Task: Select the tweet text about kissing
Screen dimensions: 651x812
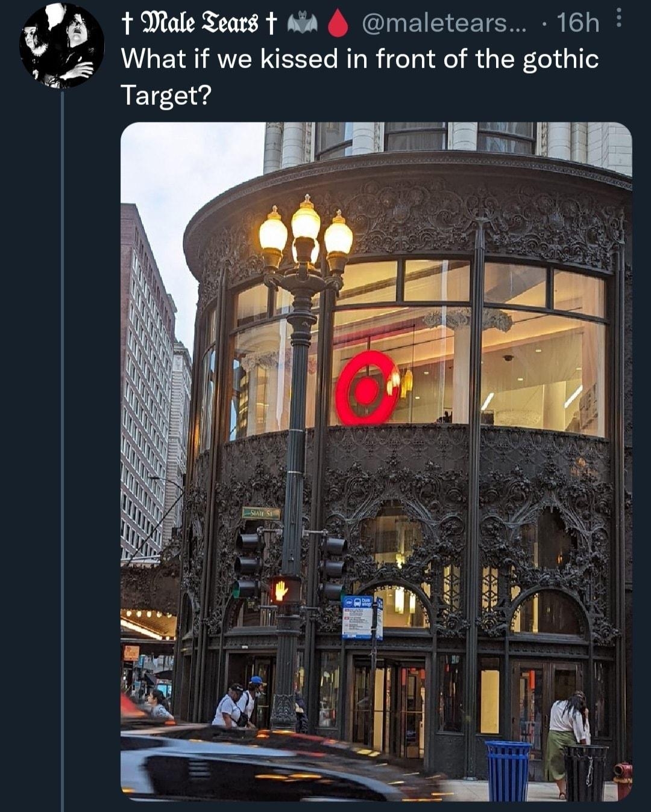Action: pyautogui.click(x=359, y=77)
